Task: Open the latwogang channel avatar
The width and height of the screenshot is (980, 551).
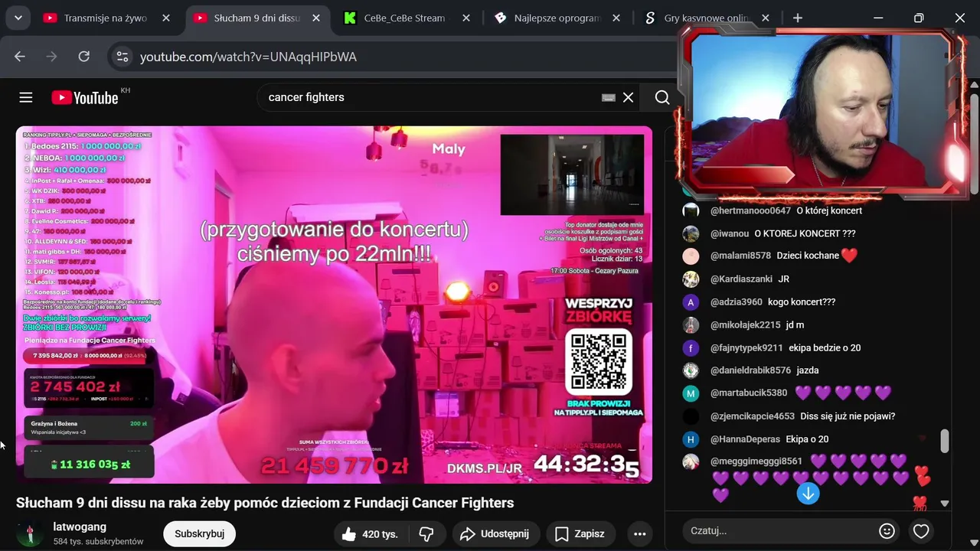Action: point(30,533)
